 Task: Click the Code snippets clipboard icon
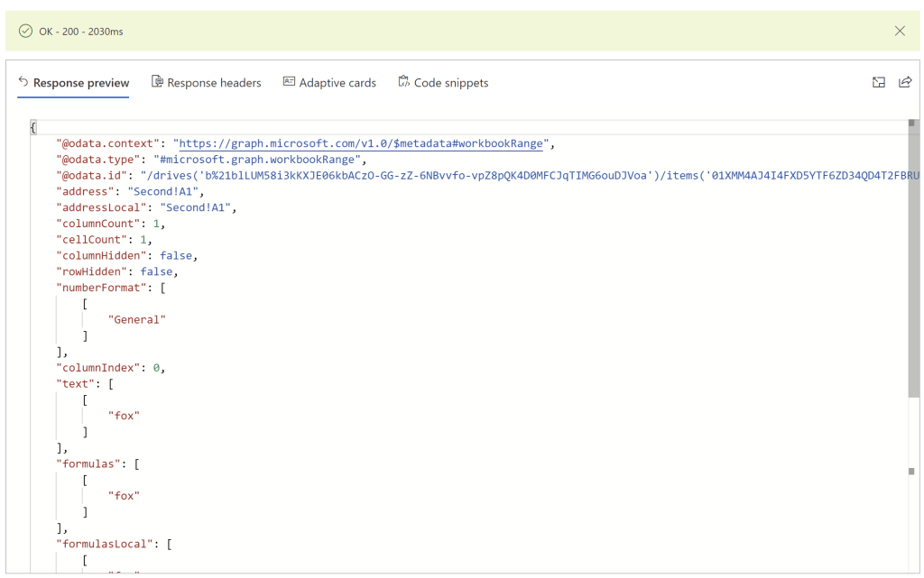pyautogui.click(x=403, y=82)
